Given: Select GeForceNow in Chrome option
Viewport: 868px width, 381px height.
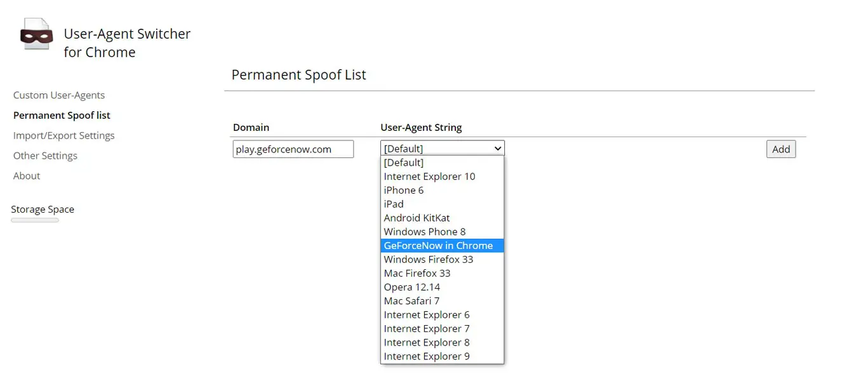Looking at the screenshot, I should click(x=443, y=246).
